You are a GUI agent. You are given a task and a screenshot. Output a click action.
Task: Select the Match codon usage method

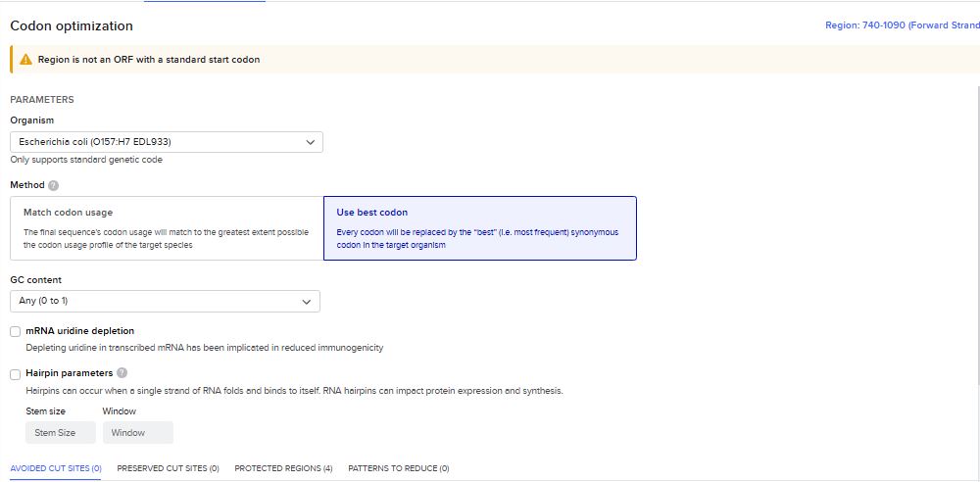(167, 227)
